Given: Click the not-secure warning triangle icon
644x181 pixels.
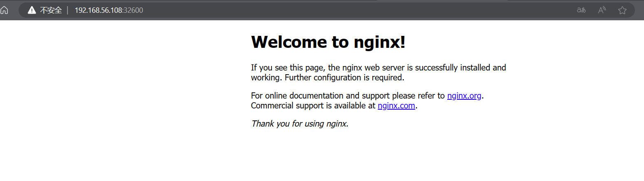Looking at the screenshot, I should point(32,10).
